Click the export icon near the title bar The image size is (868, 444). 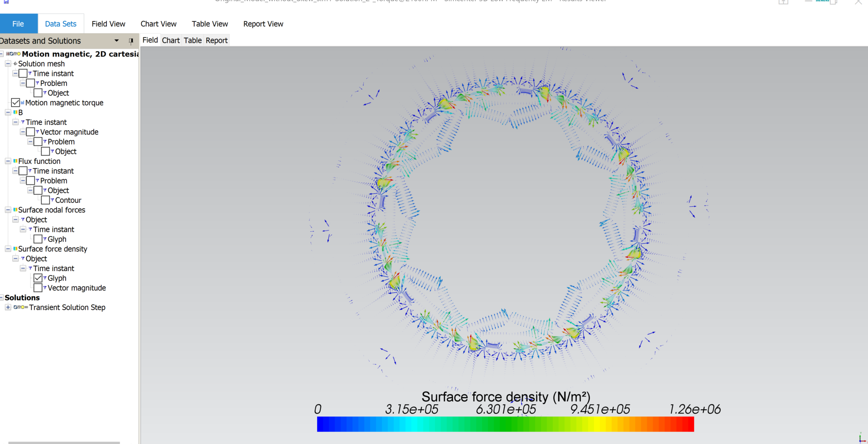[784, 2]
